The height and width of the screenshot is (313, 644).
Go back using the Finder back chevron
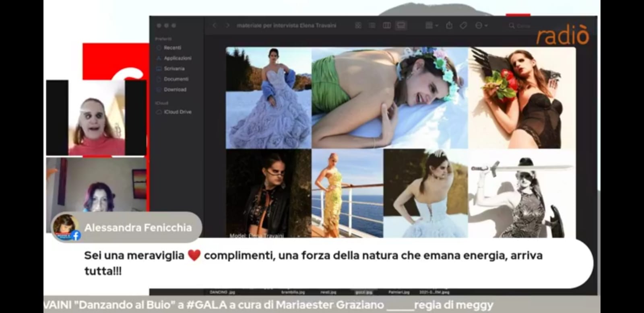[215, 25]
